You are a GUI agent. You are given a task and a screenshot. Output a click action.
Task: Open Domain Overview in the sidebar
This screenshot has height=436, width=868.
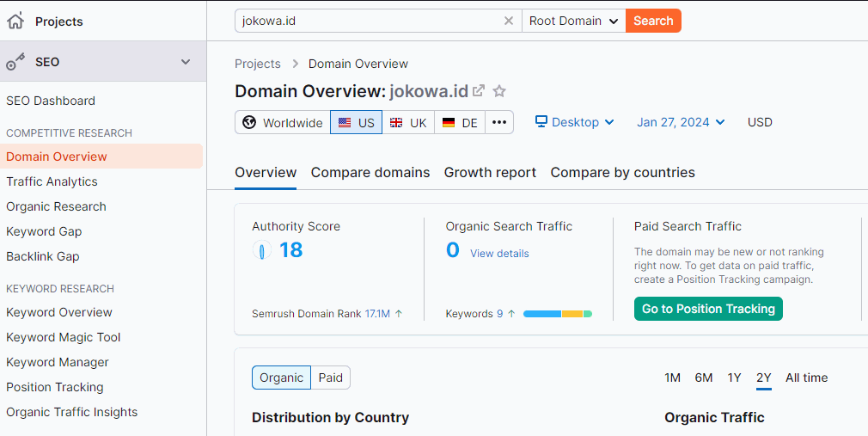[101, 157]
